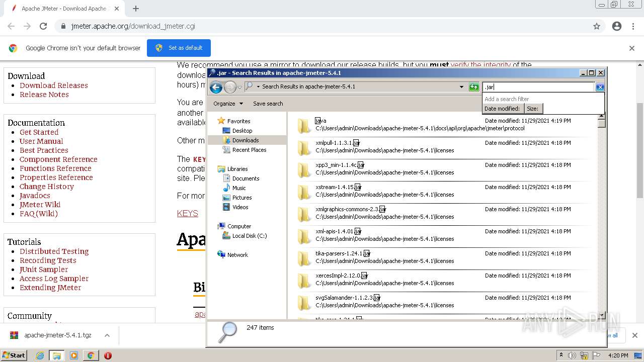Image resolution: width=644 pixels, height=362 pixels.
Task: Open the Distributed Testing tutorial link
Action: [x=54, y=251]
